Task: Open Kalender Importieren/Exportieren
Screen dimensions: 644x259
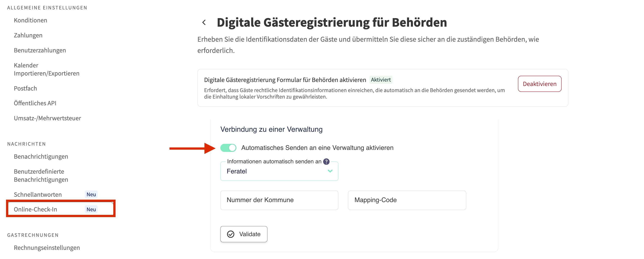Action: click(x=47, y=69)
